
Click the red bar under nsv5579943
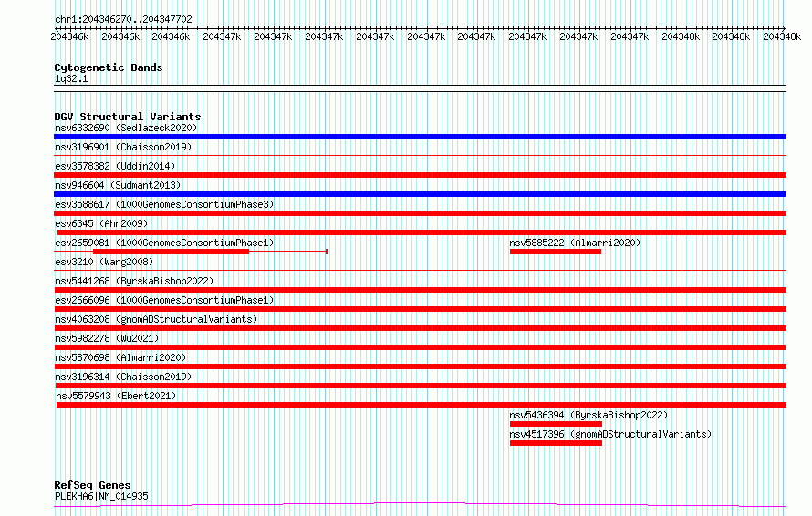tap(422, 405)
